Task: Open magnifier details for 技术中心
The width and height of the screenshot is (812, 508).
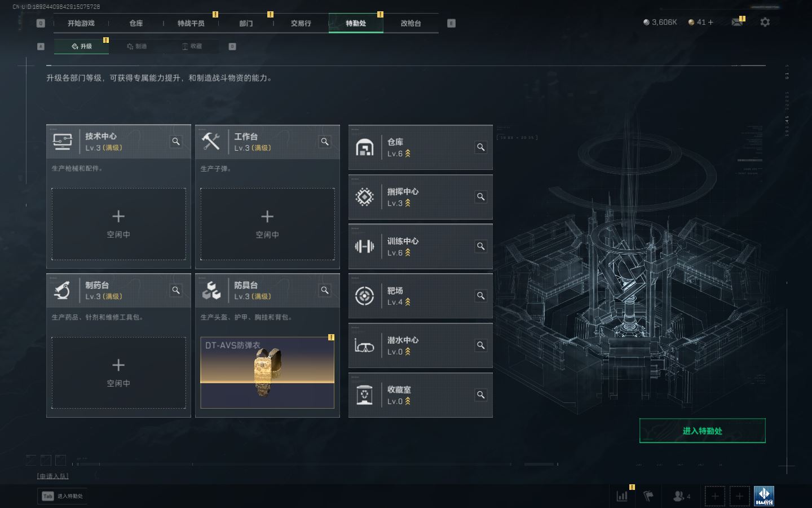Action: pos(176,142)
